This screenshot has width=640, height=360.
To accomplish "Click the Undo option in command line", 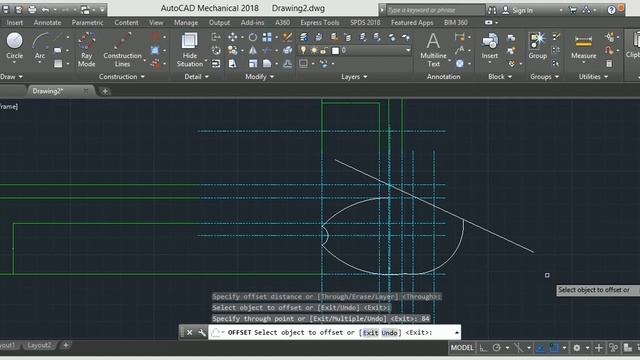I will 389,333.
